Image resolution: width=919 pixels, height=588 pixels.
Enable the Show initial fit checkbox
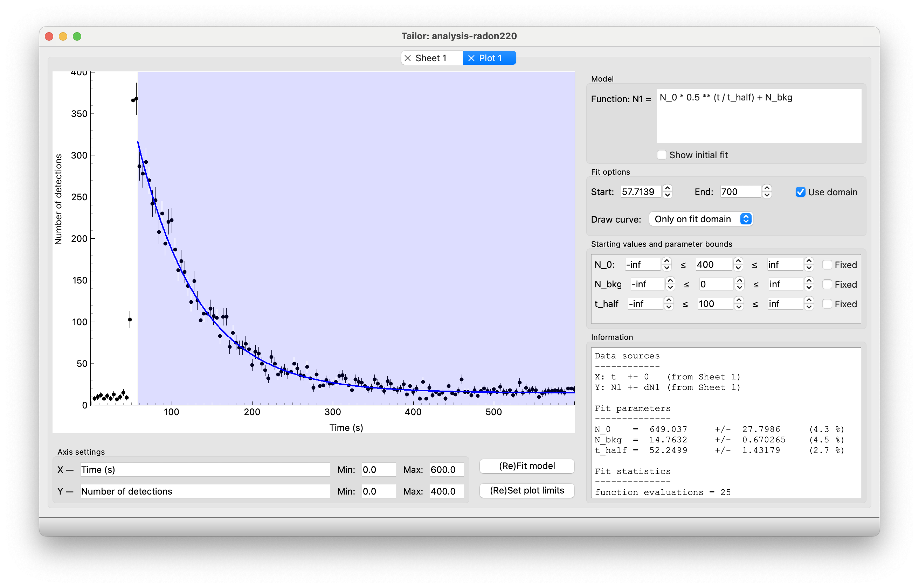tap(662, 155)
